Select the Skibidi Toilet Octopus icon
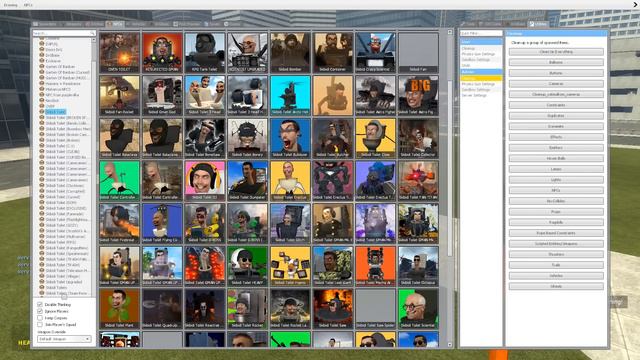 tap(418, 266)
